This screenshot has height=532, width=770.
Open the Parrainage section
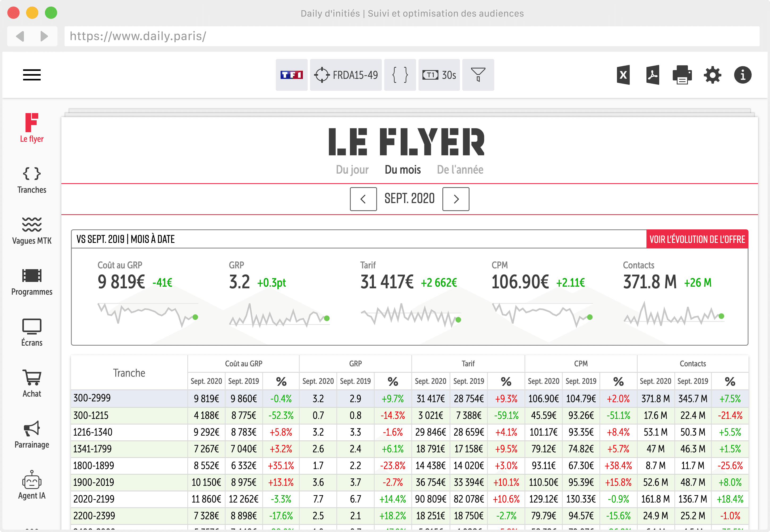pos(32,435)
